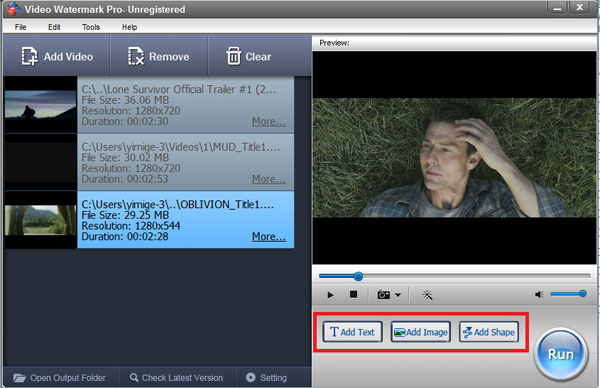
Task: Mute audio with the speaker icon
Action: 539,294
